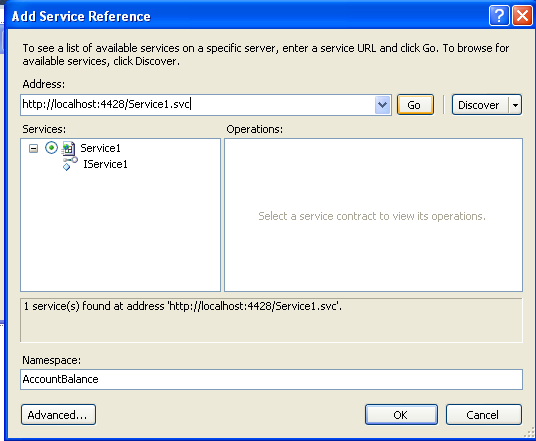Select the Service1 tree item
The image size is (536, 441).
point(100,148)
